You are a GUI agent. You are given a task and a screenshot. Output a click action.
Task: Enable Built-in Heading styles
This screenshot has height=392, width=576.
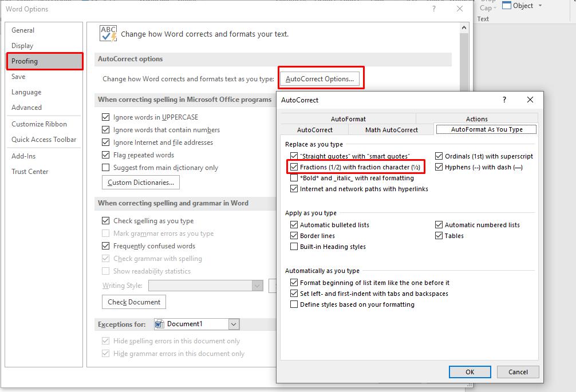[294, 247]
